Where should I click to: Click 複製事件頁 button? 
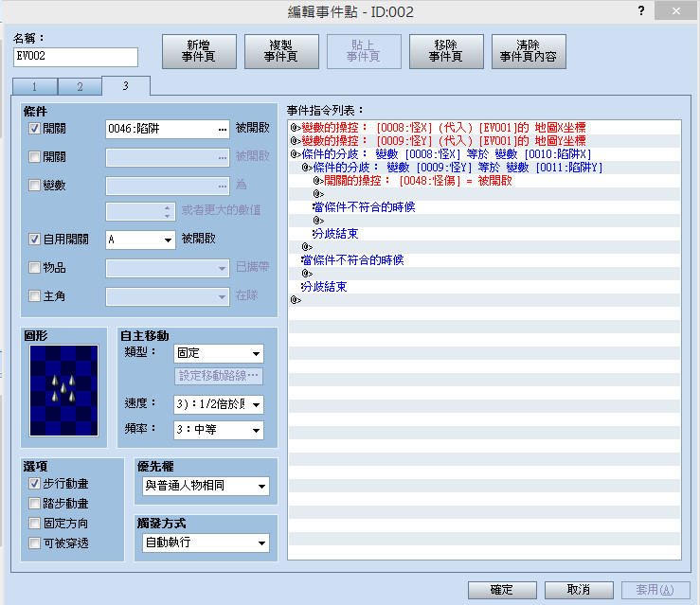[281, 51]
